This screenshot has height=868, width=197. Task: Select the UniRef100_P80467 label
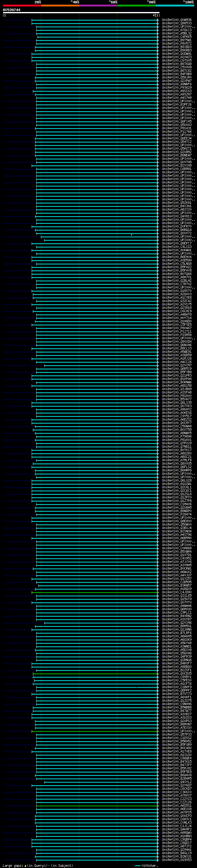tap(176, 328)
